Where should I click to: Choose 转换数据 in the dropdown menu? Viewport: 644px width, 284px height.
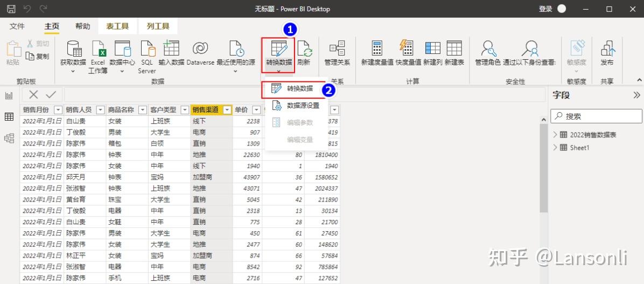pos(293,88)
